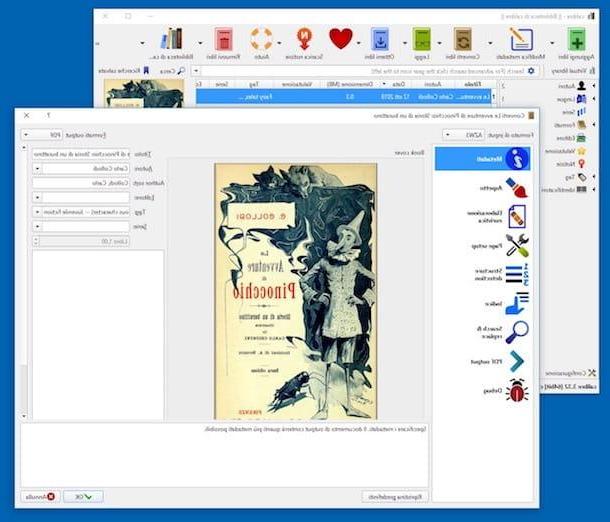Click the Titolo input field

81,154
